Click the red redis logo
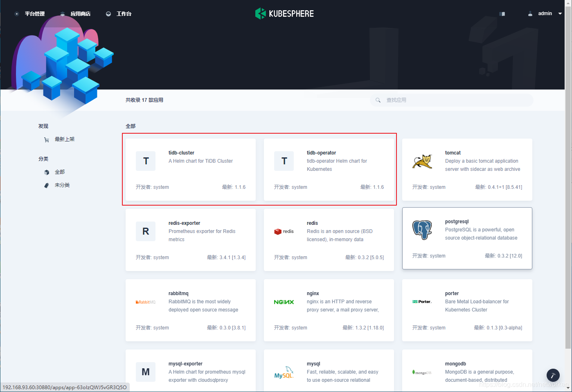The width and height of the screenshot is (572, 392). [x=284, y=231]
